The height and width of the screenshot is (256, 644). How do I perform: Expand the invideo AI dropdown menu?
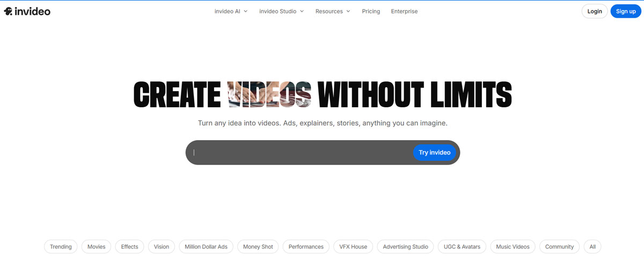tap(231, 11)
